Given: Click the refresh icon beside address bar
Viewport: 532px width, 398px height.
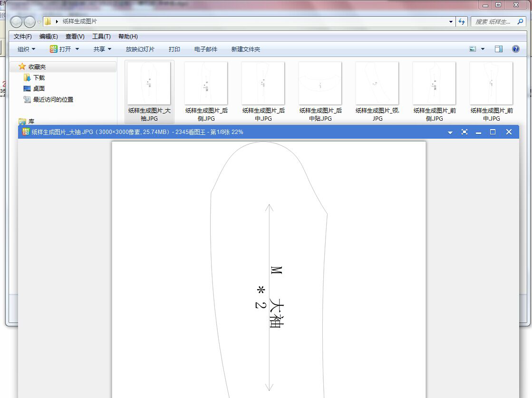Looking at the screenshot, I should (461, 21).
